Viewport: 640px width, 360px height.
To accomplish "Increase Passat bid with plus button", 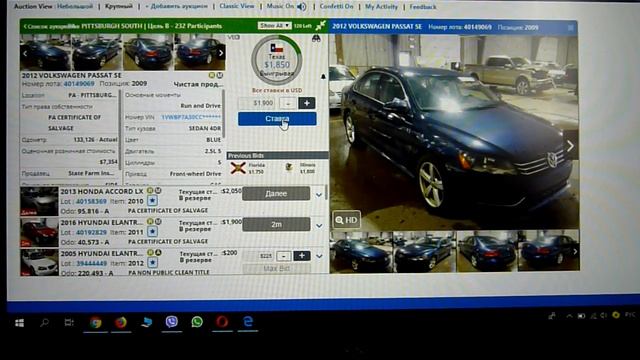I will 307,103.
